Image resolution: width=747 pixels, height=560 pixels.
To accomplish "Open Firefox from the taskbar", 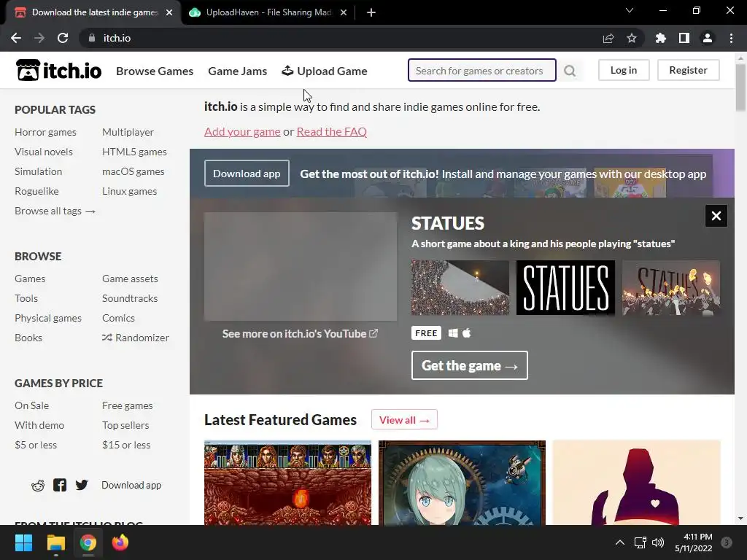I will pyautogui.click(x=120, y=542).
